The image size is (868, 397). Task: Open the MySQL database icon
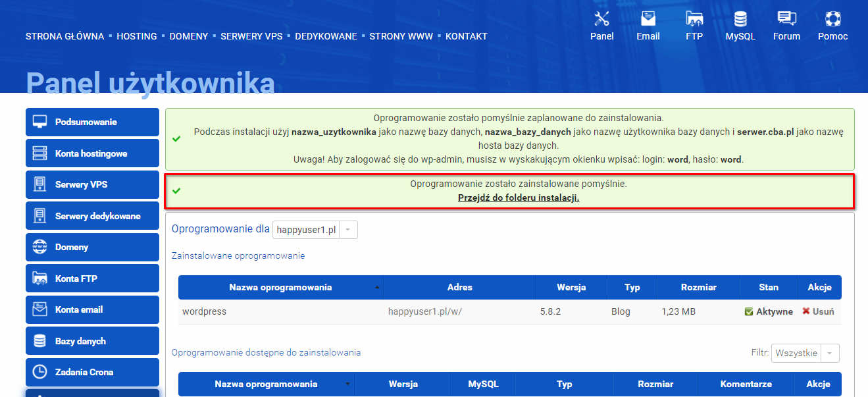tap(740, 18)
